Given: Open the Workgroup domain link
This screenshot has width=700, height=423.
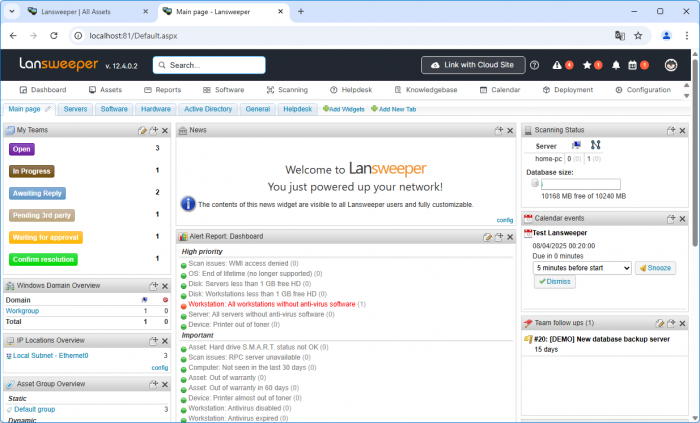Looking at the screenshot, I should (22, 311).
